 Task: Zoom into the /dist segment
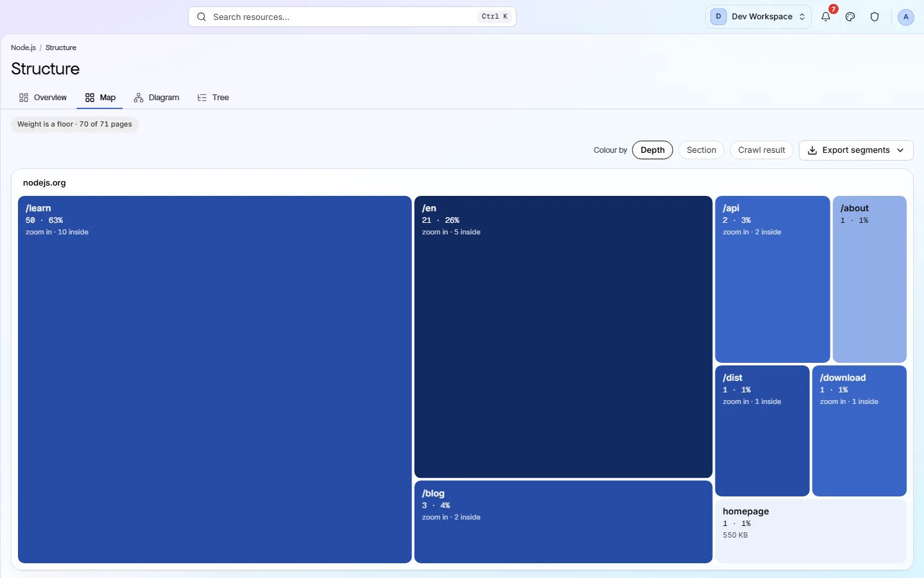pos(762,431)
